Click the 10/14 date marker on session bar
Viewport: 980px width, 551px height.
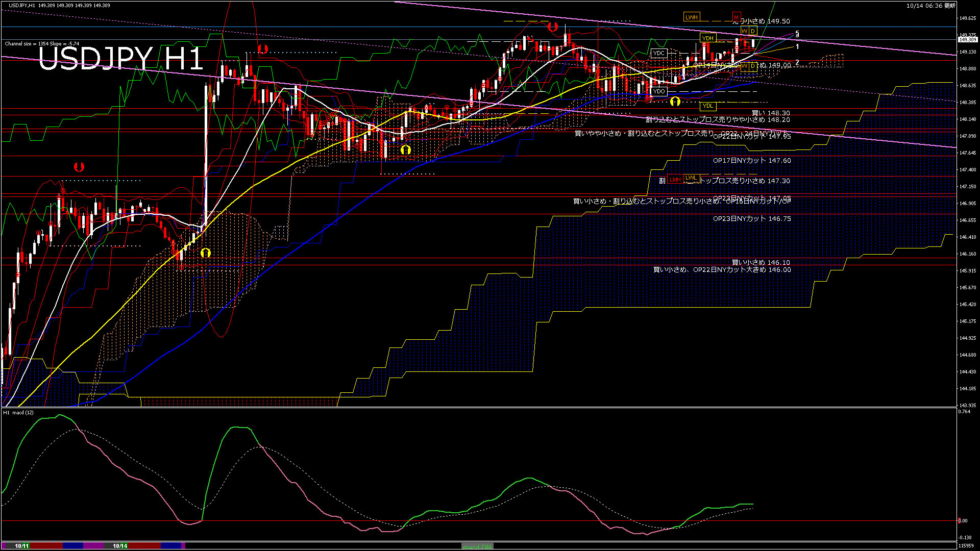tap(120, 546)
